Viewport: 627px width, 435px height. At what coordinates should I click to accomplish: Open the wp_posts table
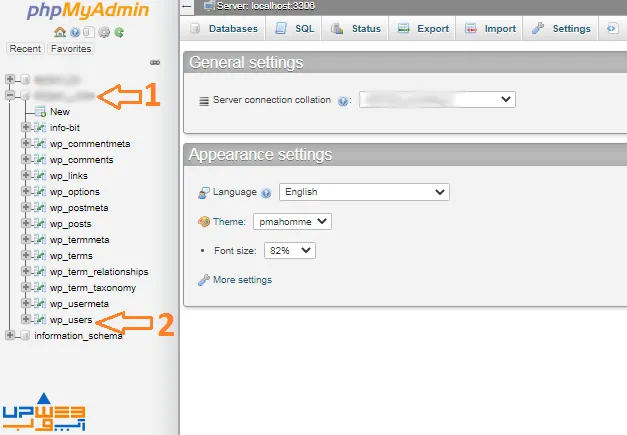coord(70,224)
